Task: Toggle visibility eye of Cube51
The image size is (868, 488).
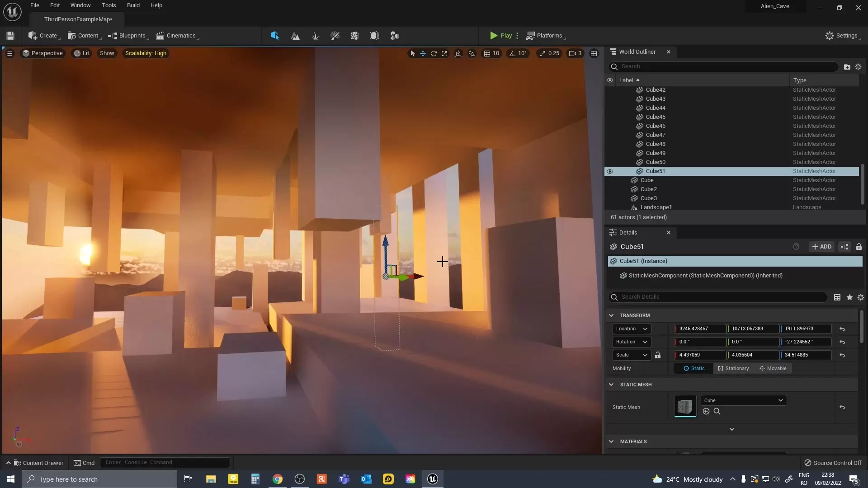Action: pos(610,171)
